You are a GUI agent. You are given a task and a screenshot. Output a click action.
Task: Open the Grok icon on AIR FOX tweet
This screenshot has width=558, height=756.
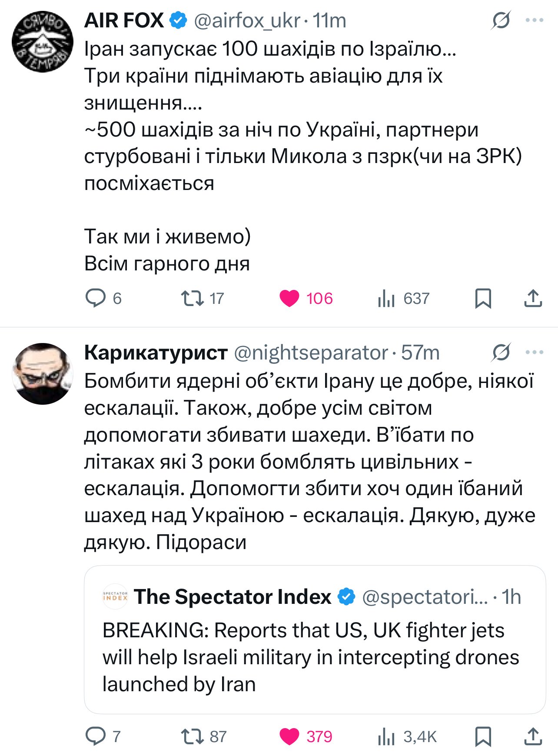(x=501, y=20)
